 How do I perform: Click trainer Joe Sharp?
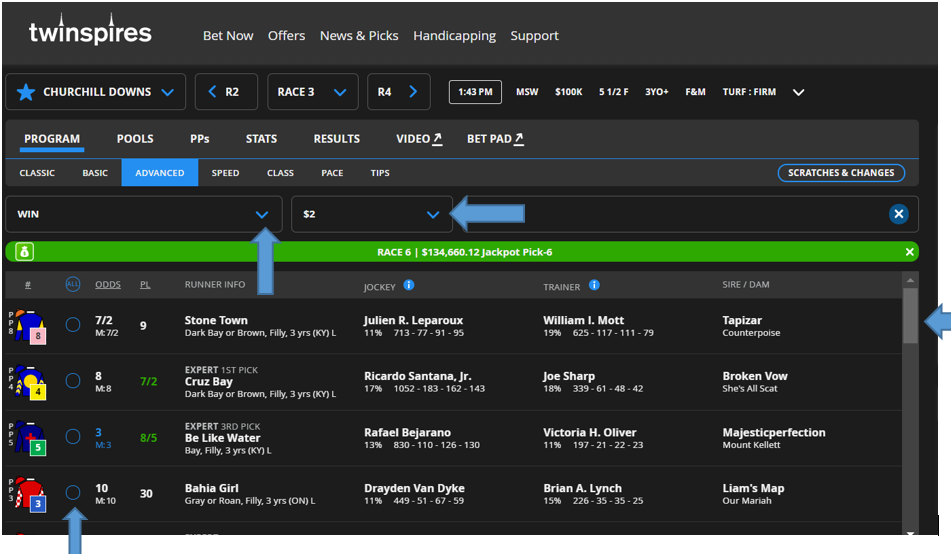[569, 376]
